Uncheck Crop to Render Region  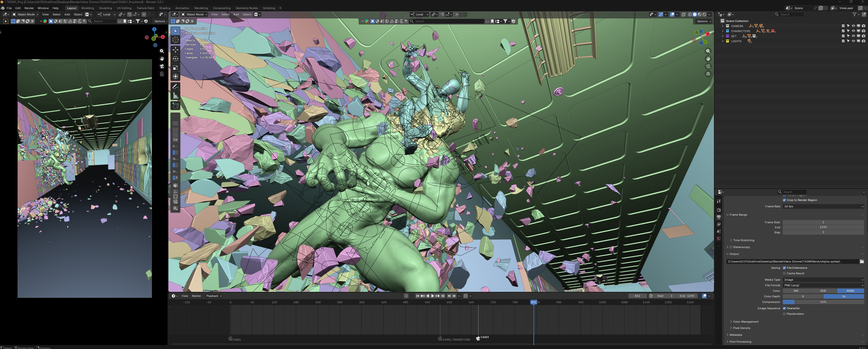(x=785, y=200)
